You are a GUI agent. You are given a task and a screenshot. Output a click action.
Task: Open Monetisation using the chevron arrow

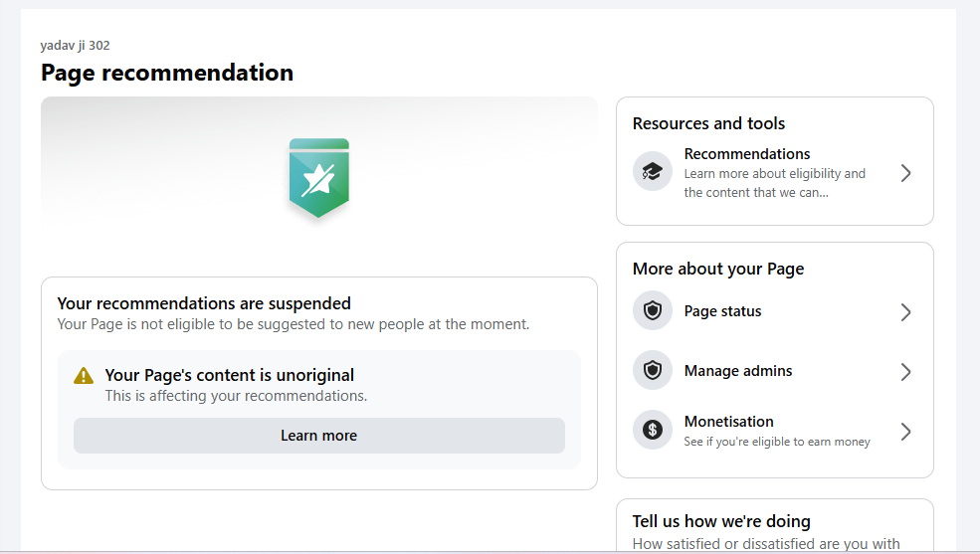pos(905,432)
